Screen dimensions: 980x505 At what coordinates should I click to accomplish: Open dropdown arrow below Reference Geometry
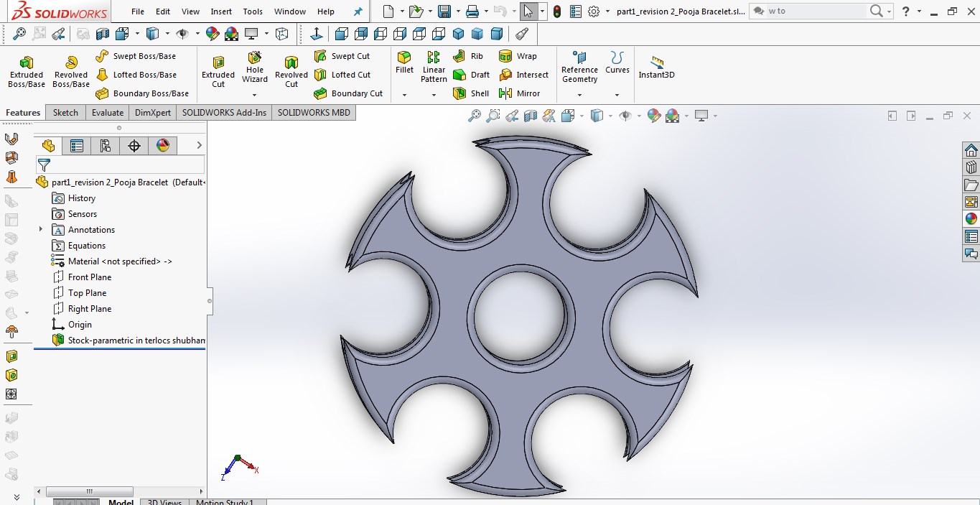[579, 95]
